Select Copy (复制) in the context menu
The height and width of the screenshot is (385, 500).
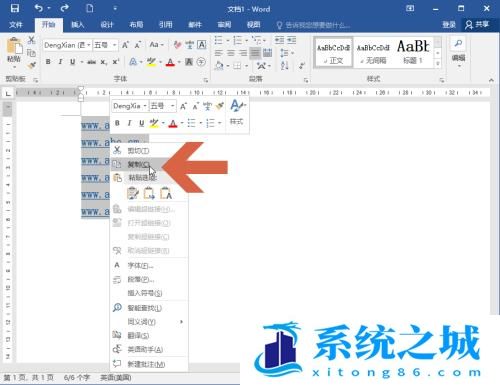pos(149,164)
